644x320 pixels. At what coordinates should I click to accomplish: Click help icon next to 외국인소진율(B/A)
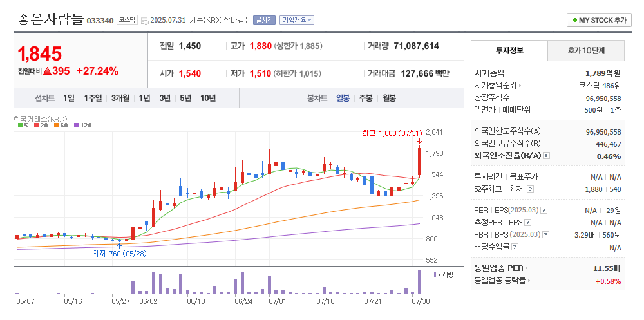point(546,156)
